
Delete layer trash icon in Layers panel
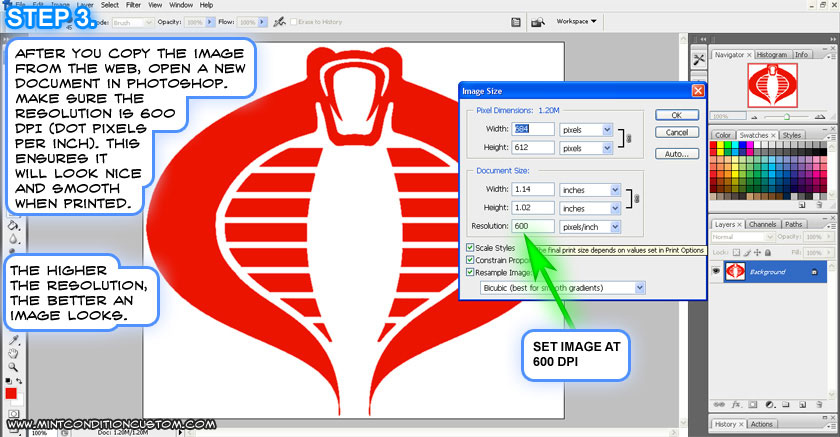point(819,405)
